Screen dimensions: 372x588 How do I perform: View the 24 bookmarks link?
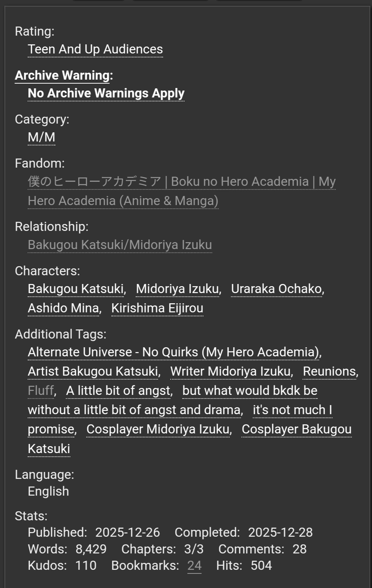pyautogui.click(x=194, y=565)
